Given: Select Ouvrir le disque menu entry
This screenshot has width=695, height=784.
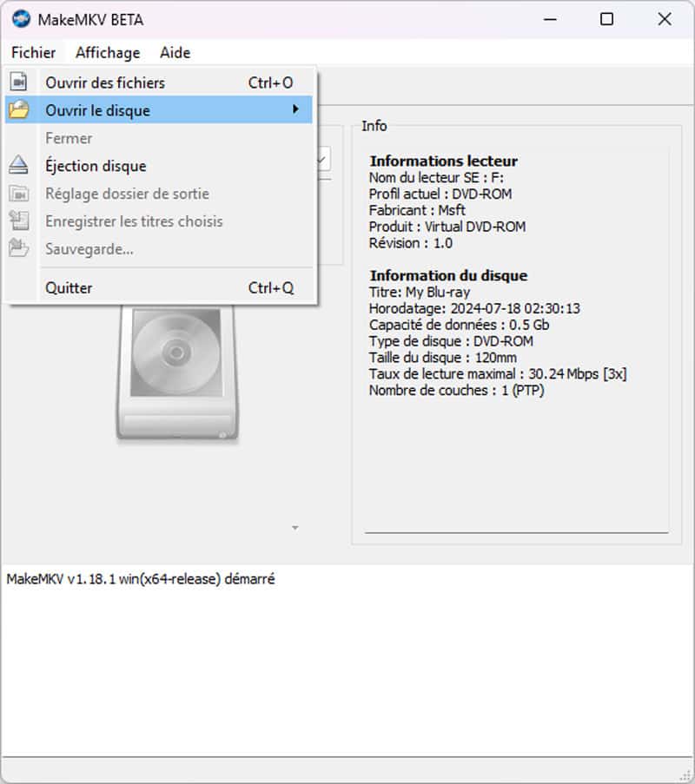Looking at the screenshot, I should click(x=159, y=110).
